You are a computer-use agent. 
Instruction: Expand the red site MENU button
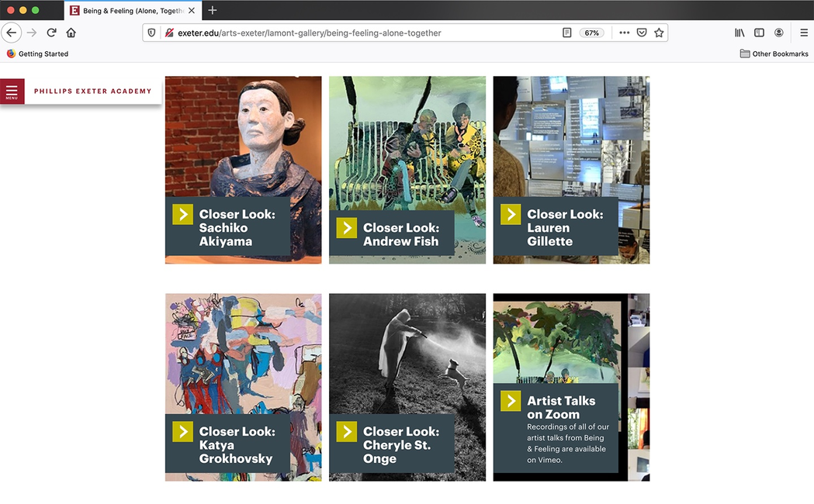(12, 91)
